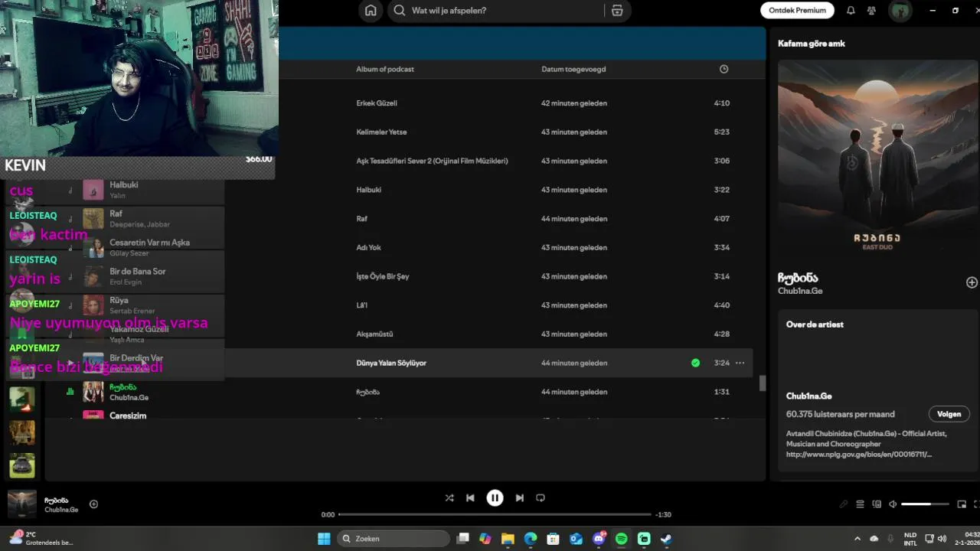Adjust the Spotify volume slider

[x=925, y=504]
